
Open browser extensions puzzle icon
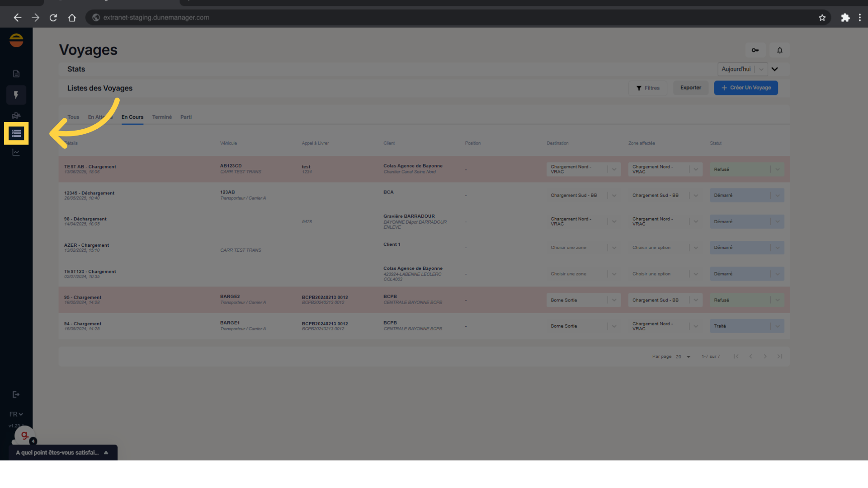[x=845, y=18]
